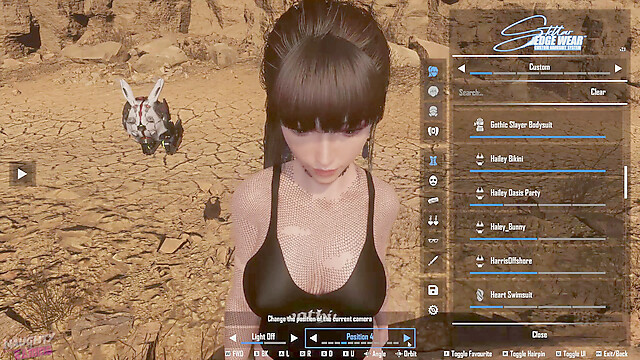Go to previous outfit category arrow
The width and height of the screenshot is (640, 360).
tap(461, 69)
